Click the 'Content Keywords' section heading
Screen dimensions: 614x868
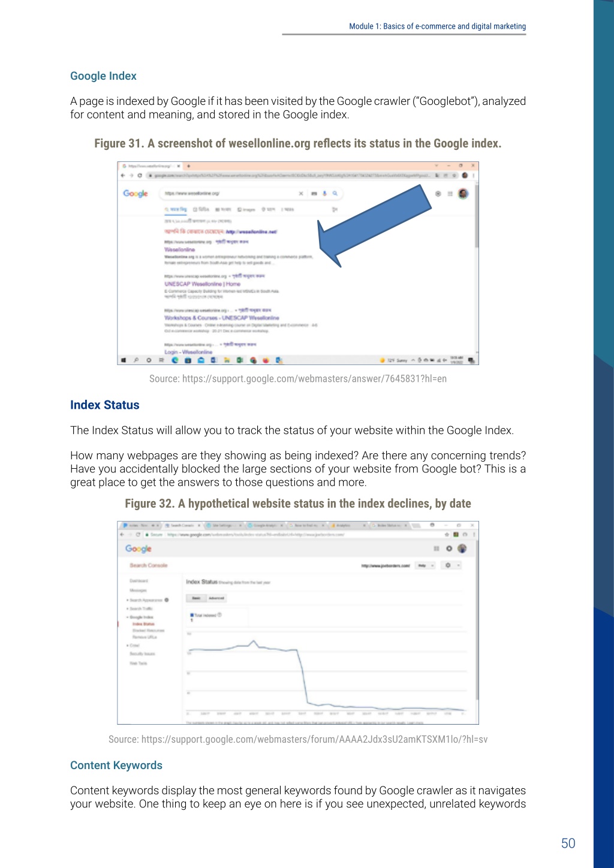click(x=116, y=765)
